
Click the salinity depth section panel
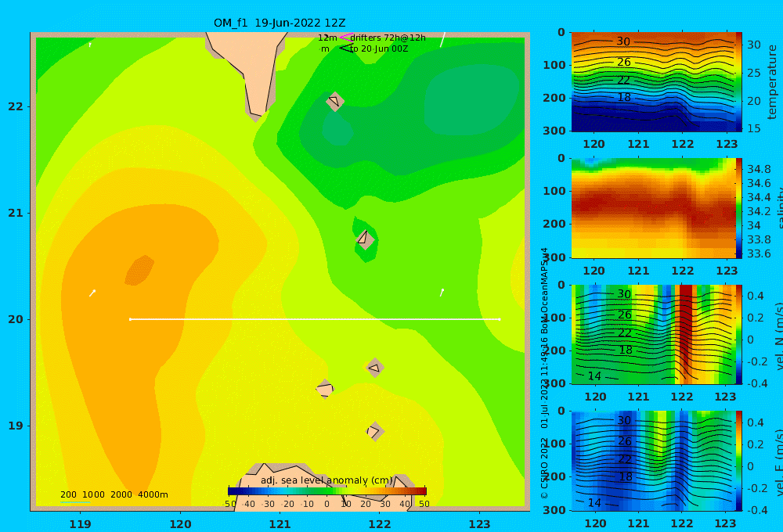(653, 208)
